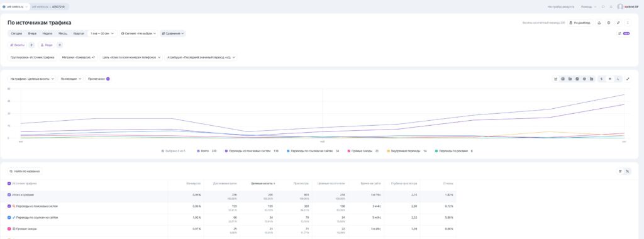Toggle 'Прямые заходы' legend item
Viewport: 644px width, 239px height.
[x=363, y=151]
